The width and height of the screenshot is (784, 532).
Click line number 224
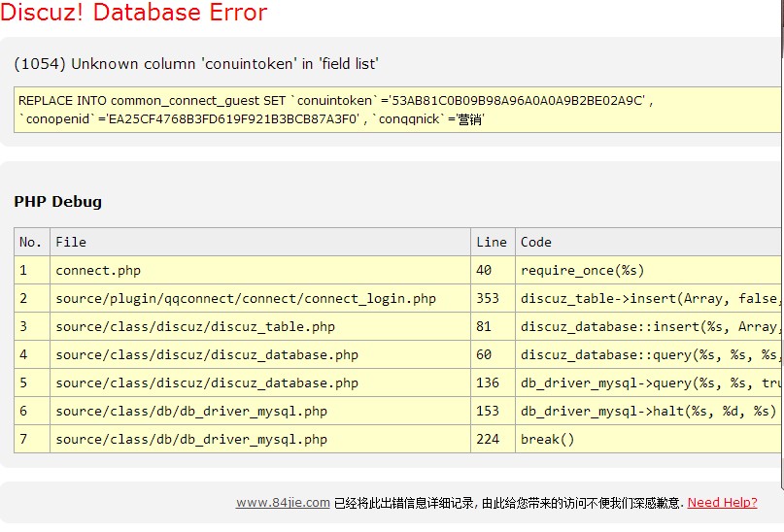pyautogui.click(x=493, y=439)
